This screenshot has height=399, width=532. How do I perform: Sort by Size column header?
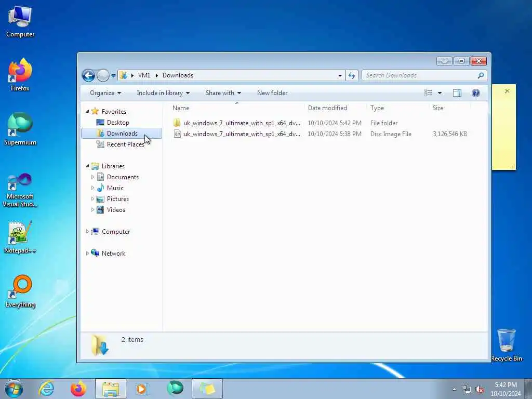(x=450, y=108)
